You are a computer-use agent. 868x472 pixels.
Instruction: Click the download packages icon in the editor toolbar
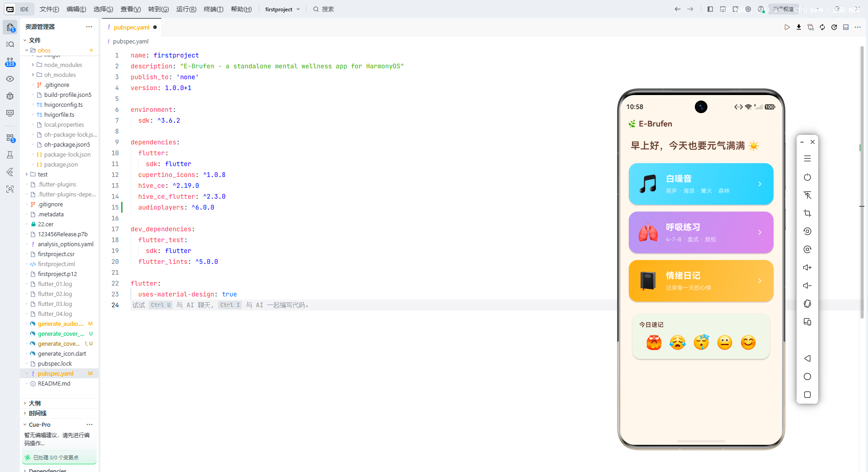point(799,27)
